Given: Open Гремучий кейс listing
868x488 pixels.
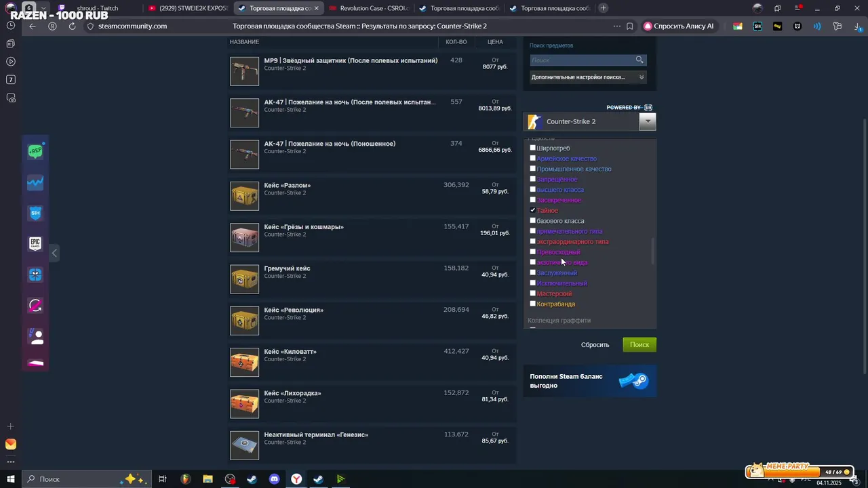Looking at the screenshot, I should click(372, 279).
